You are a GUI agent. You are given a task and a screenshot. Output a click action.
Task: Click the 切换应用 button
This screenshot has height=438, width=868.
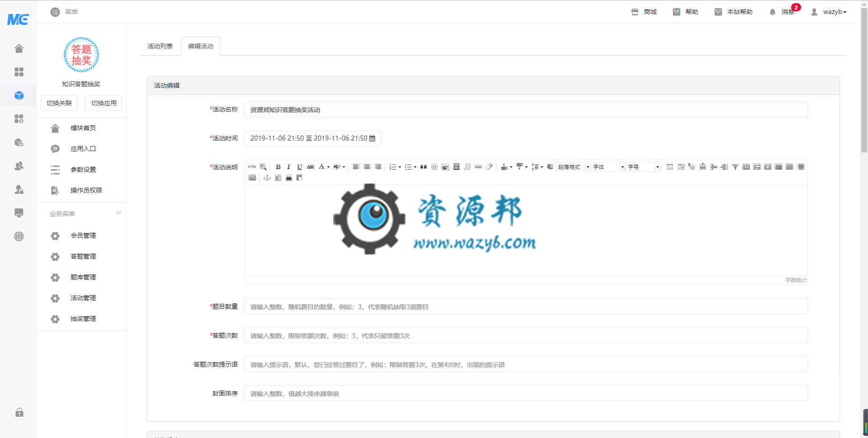[x=104, y=103]
